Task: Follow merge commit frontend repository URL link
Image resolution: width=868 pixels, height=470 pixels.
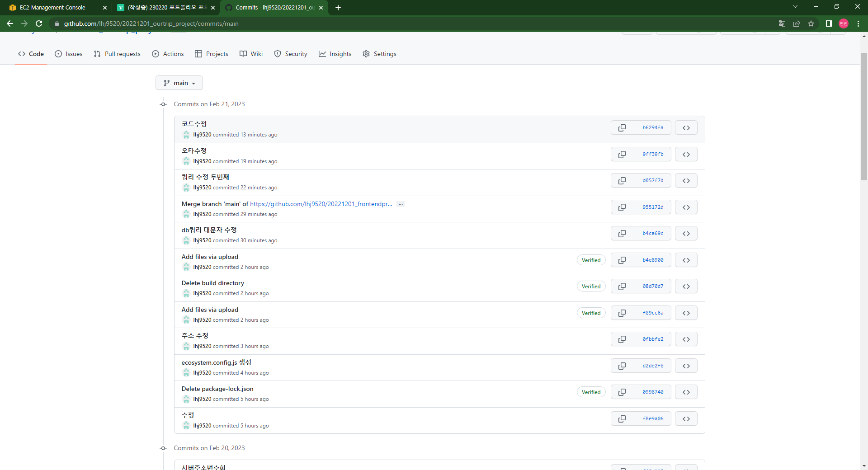Action: pyautogui.click(x=321, y=204)
